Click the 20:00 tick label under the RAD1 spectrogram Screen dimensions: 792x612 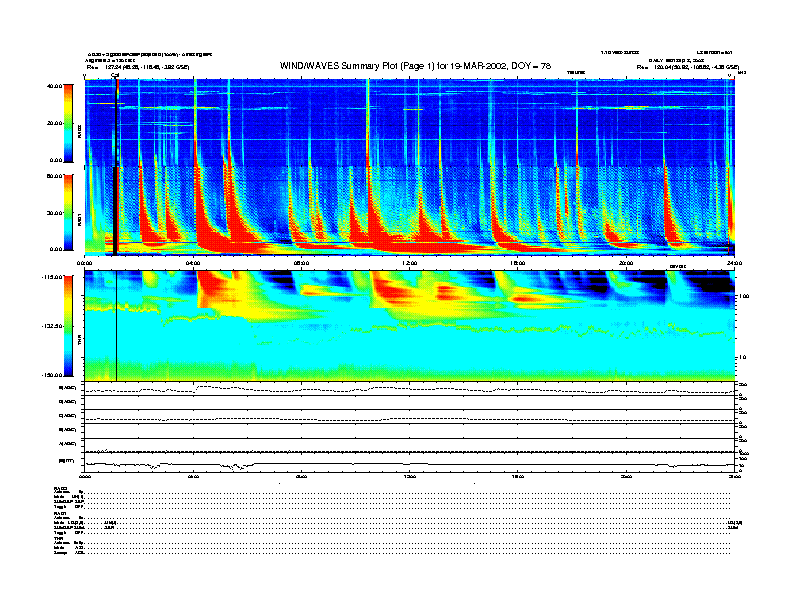[x=626, y=263]
